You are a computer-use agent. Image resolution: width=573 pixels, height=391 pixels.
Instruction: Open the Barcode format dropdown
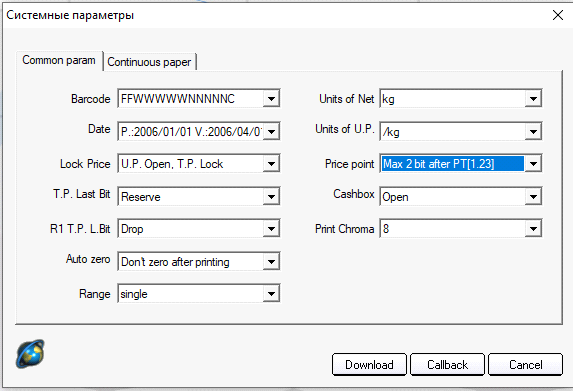point(271,99)
